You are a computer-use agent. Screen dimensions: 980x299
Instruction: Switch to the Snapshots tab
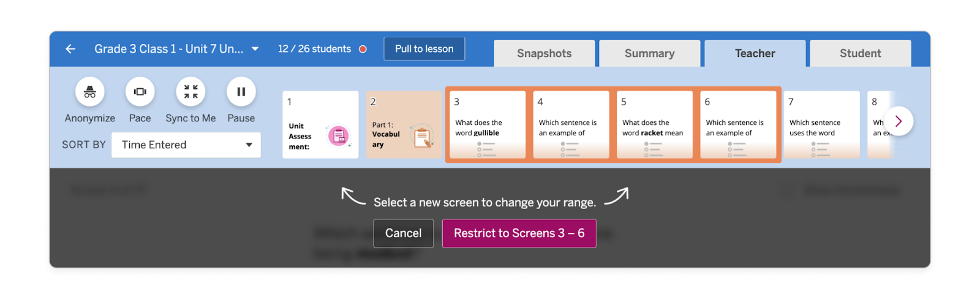(x=544, y=53)
